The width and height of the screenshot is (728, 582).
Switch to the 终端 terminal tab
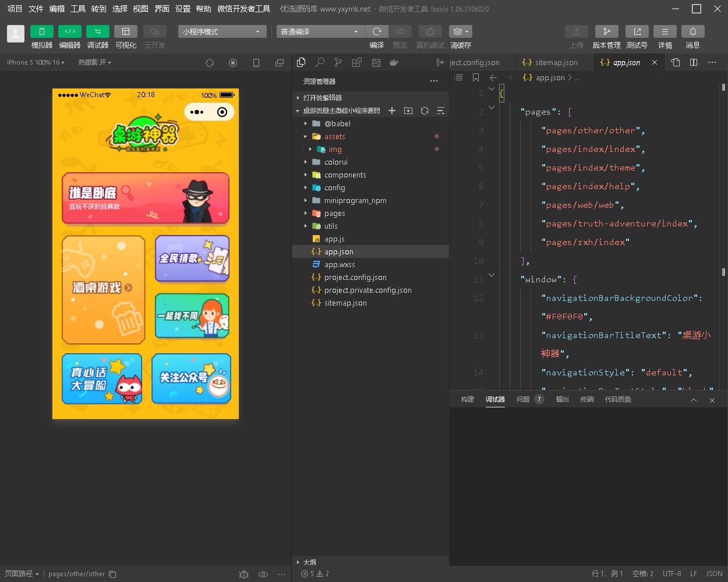point(587,399)
